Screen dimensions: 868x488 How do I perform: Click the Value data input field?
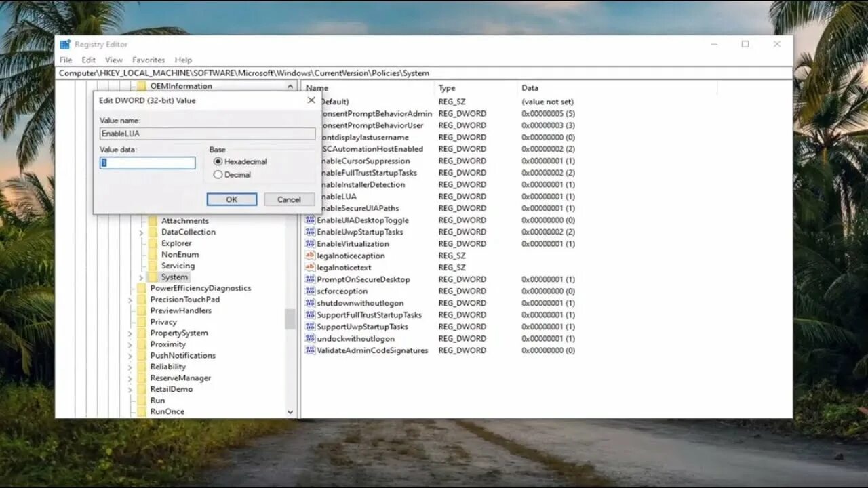click(147, 163)
